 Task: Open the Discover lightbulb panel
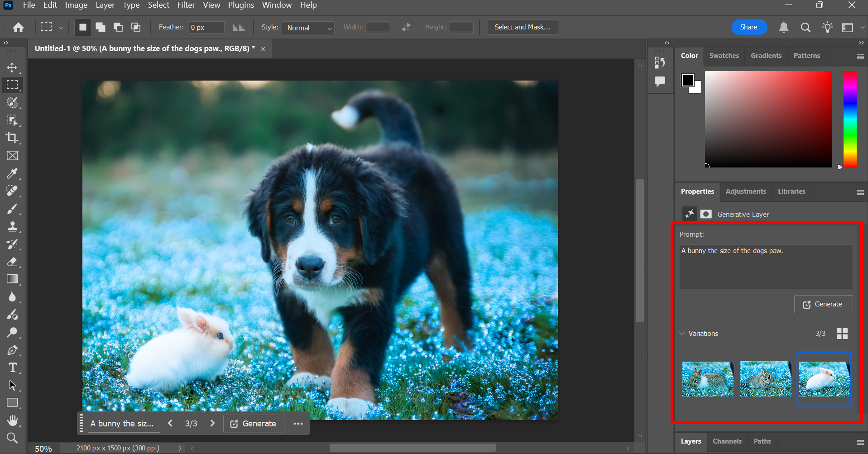pyautogui.click(x=827, y=27)
